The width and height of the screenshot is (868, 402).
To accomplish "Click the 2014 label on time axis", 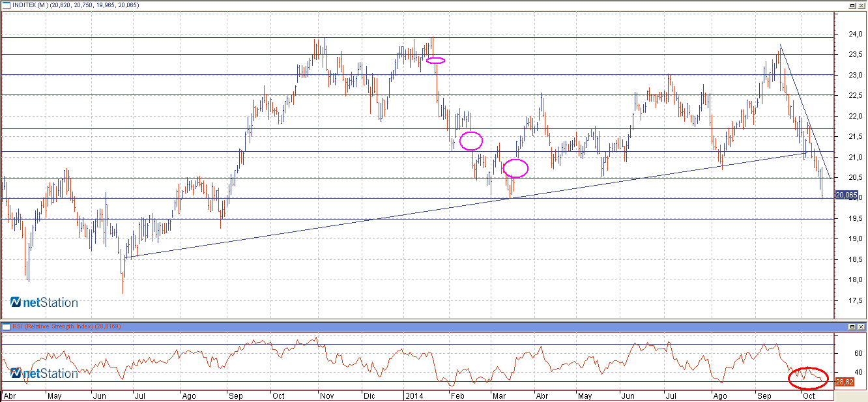I will (414, 395).
